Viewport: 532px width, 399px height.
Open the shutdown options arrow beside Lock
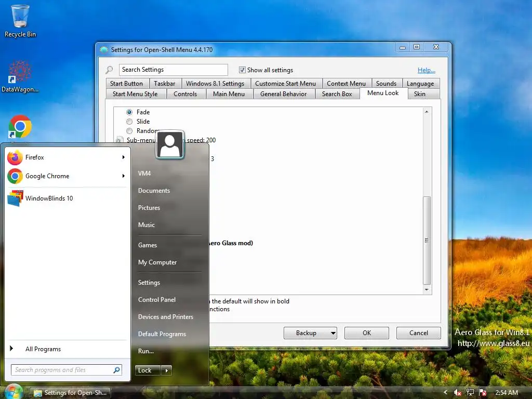pyautogui.click(x=166, y=370)
